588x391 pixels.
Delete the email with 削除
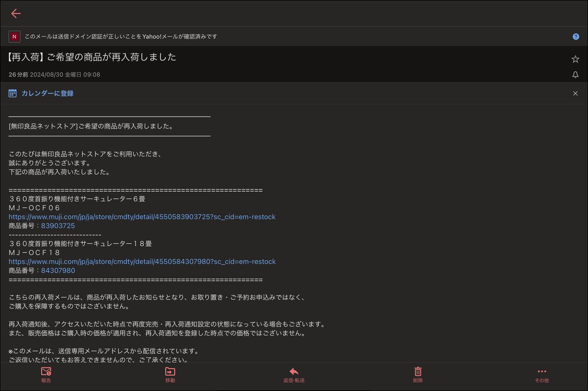(x=418, y=375)
